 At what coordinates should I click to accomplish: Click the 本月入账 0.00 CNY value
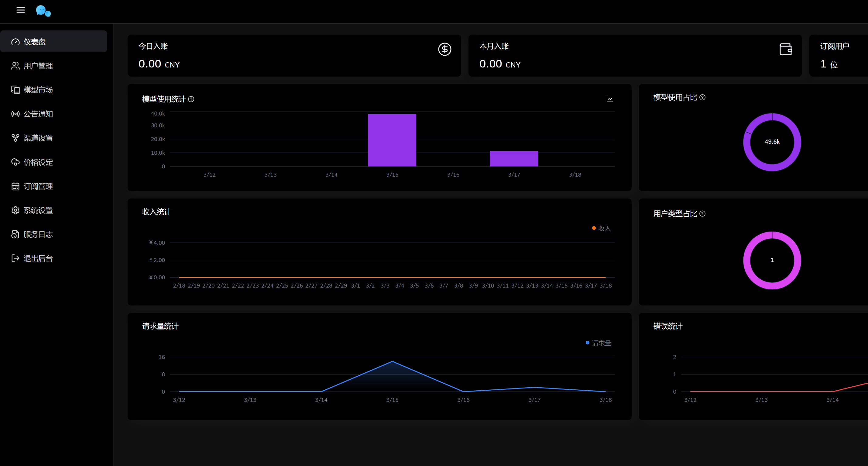pos(500,64)
